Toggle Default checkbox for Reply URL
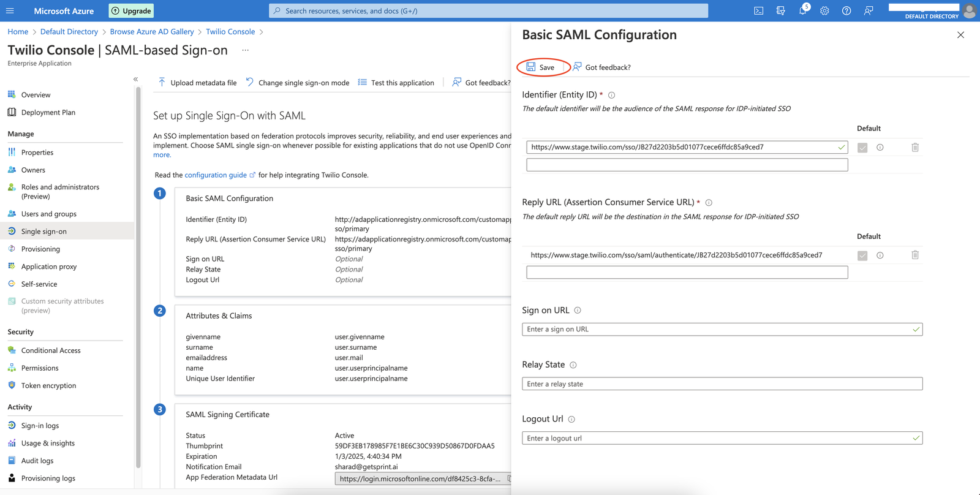 tap(862, 255)
